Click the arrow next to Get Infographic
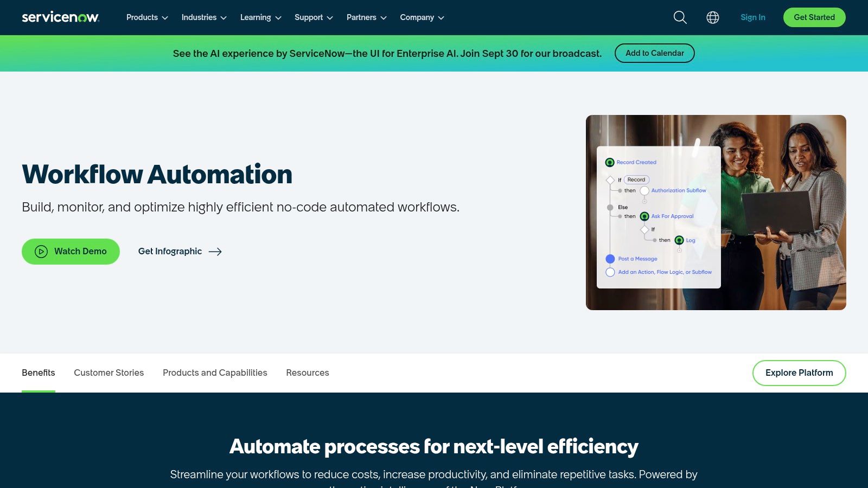 point(215,252)
